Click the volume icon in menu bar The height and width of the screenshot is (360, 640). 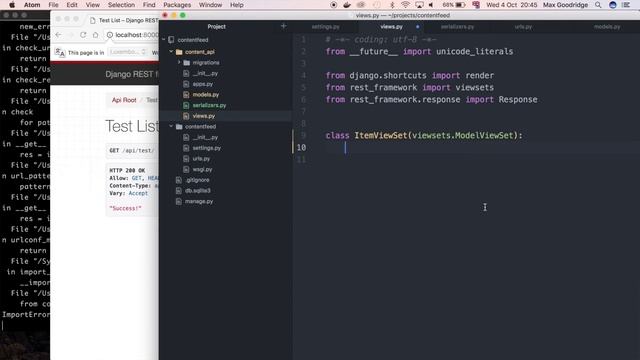click(431, 5)
